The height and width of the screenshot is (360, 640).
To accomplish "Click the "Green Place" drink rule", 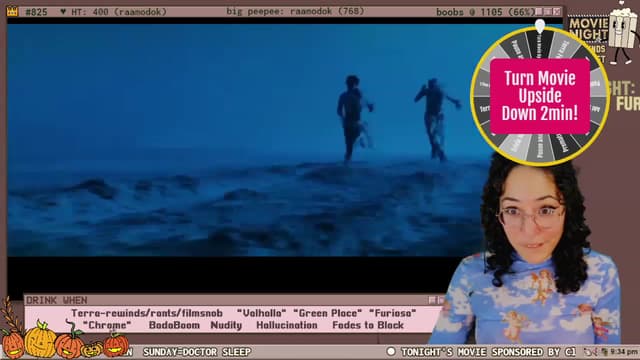I will click(x=327, y=313).
